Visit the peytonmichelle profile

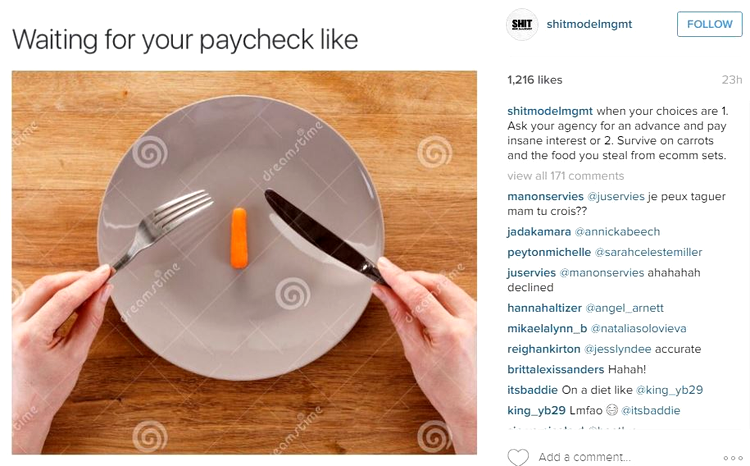coord(549,252)
